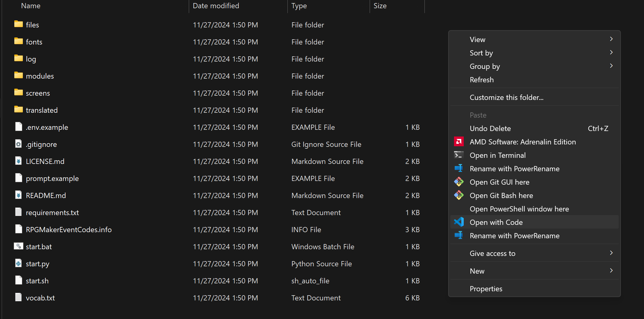Choose Open with Code
644x319 pixels.
(x=534, y=222)
